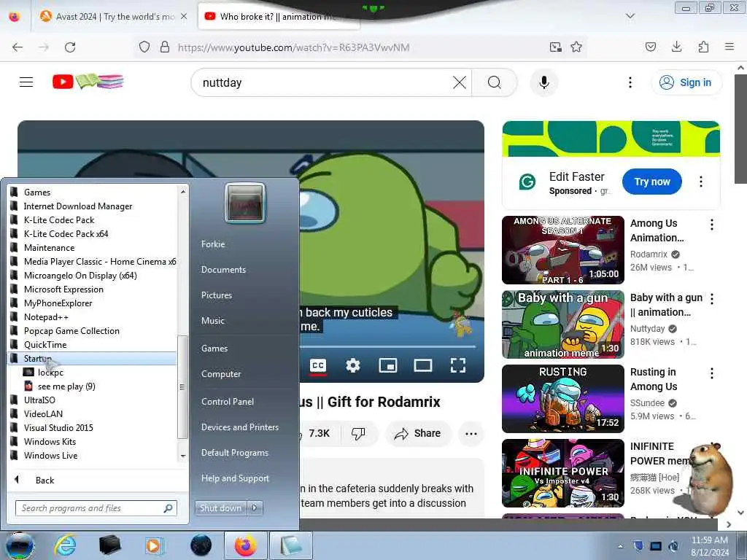Open YouTube settings three-dot menu
Viewport: 747px width, 560px height.
click(x=630, y=82)
